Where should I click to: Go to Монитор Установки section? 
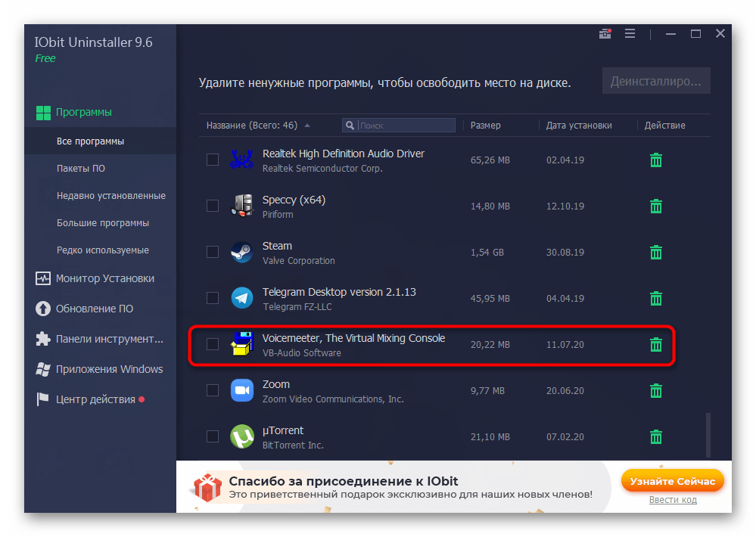pos(104,278)
